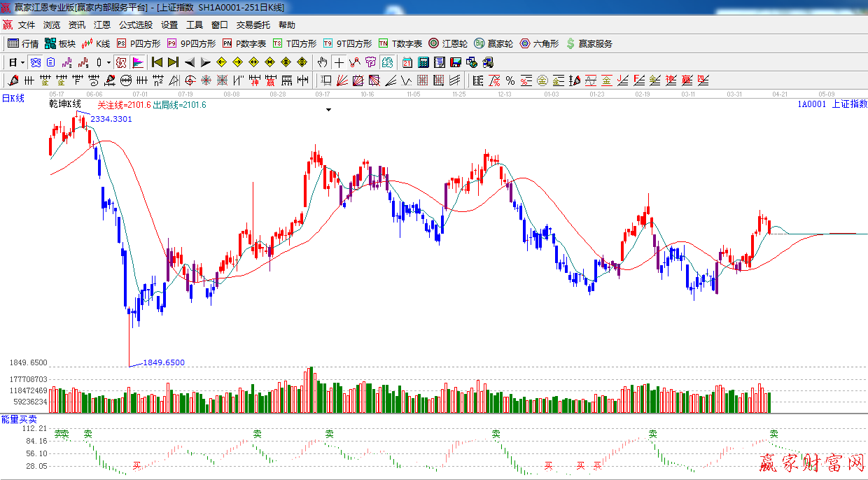Expand the candlestick style dropdown arrow

tap(108, 62)
